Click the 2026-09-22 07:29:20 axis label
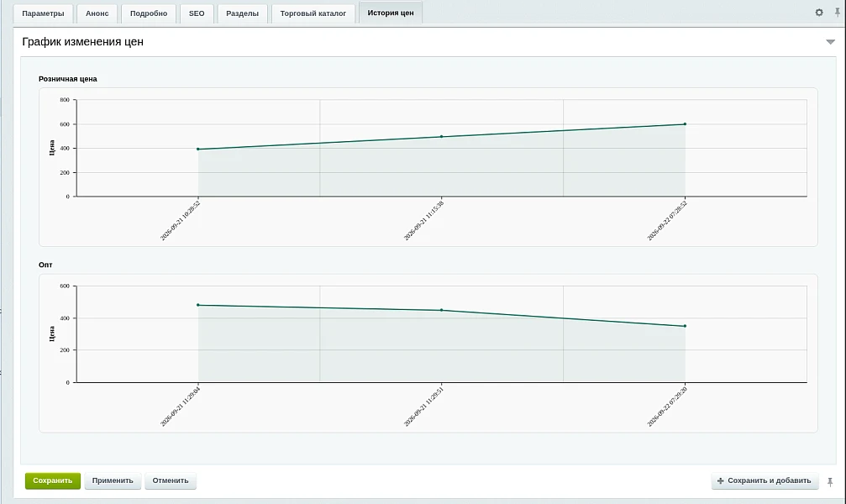 667,406
